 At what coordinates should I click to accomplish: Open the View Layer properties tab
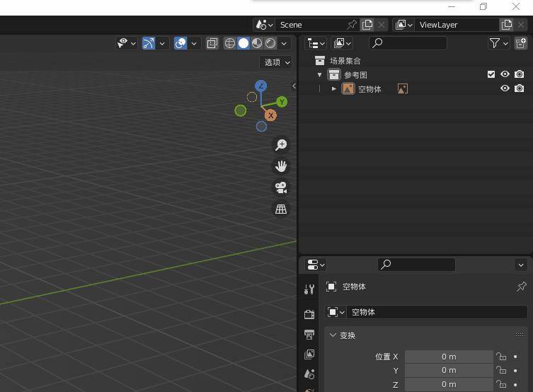click(x=309, y=354)
